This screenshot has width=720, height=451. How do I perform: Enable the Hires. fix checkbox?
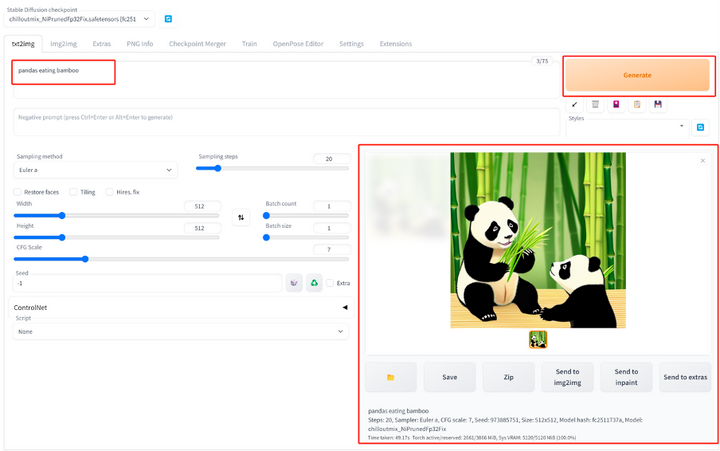pyautogui.click(x=109, y=192)
